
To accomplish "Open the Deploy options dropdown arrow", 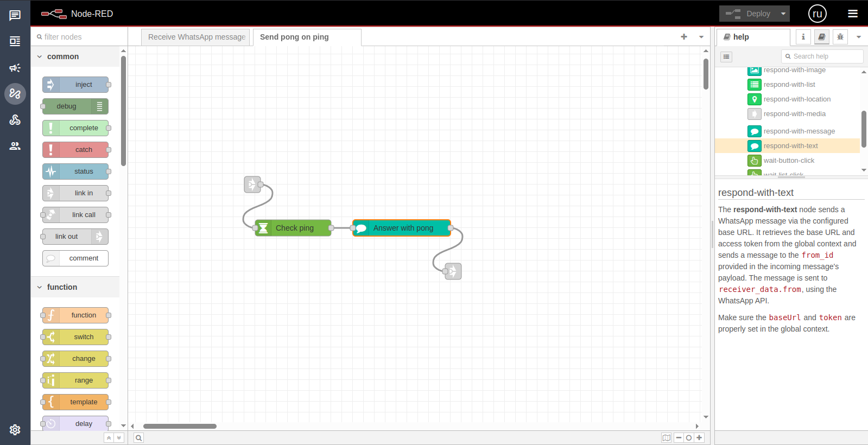I will click(783, 14).
